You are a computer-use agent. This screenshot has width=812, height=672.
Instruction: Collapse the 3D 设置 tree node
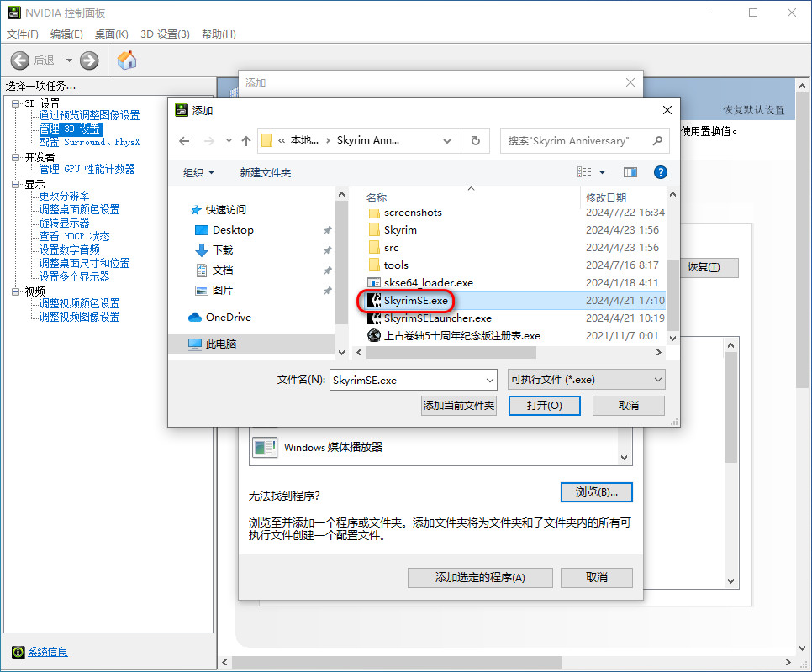[x=15, y=102]
